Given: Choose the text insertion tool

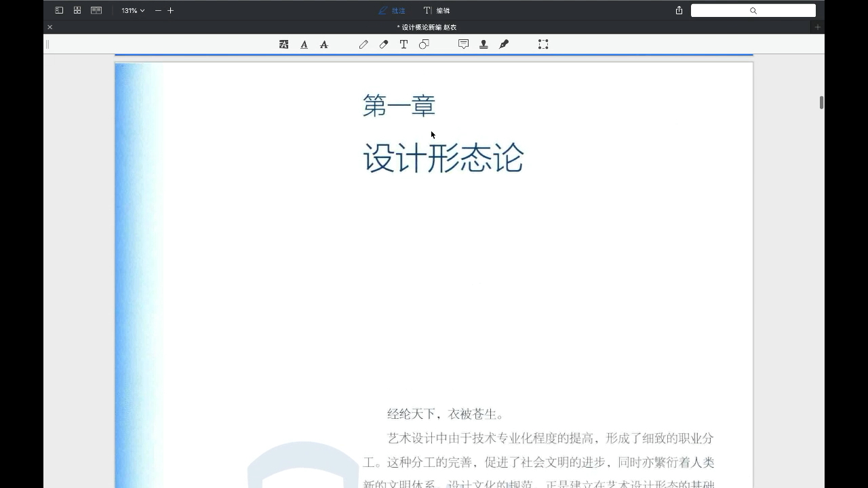Looking at the screenshot, I should (403, 44).
